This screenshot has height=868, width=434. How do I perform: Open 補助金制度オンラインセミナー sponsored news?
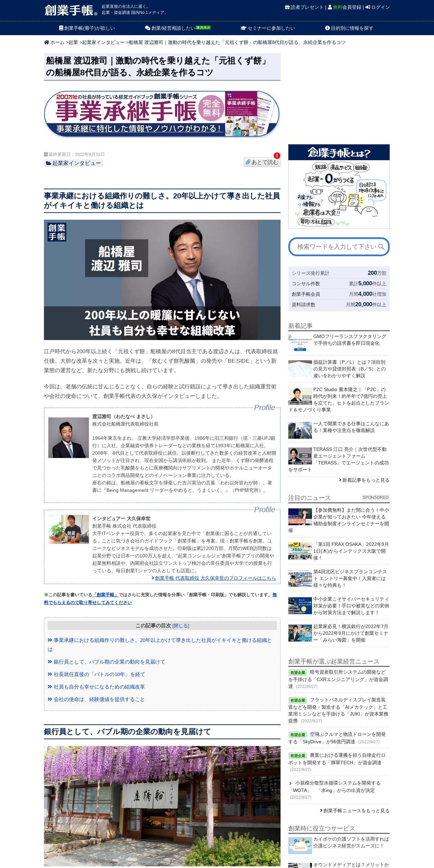pos(339,520)
